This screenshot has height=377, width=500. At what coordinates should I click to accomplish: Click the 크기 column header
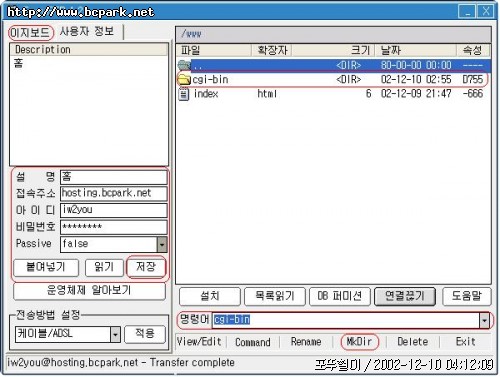tap(333, 51)
